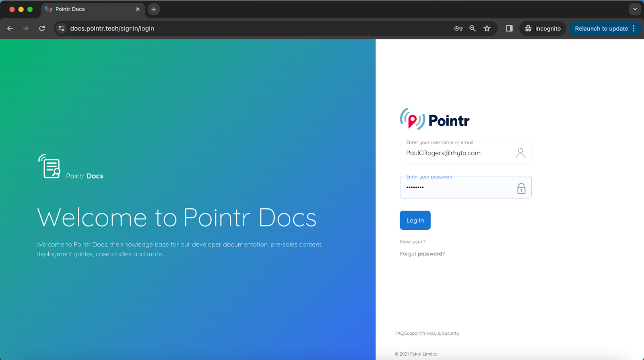Focus the username or email field
The width and height of the screenshot is (644, 360).
click(x=465, y=153)
